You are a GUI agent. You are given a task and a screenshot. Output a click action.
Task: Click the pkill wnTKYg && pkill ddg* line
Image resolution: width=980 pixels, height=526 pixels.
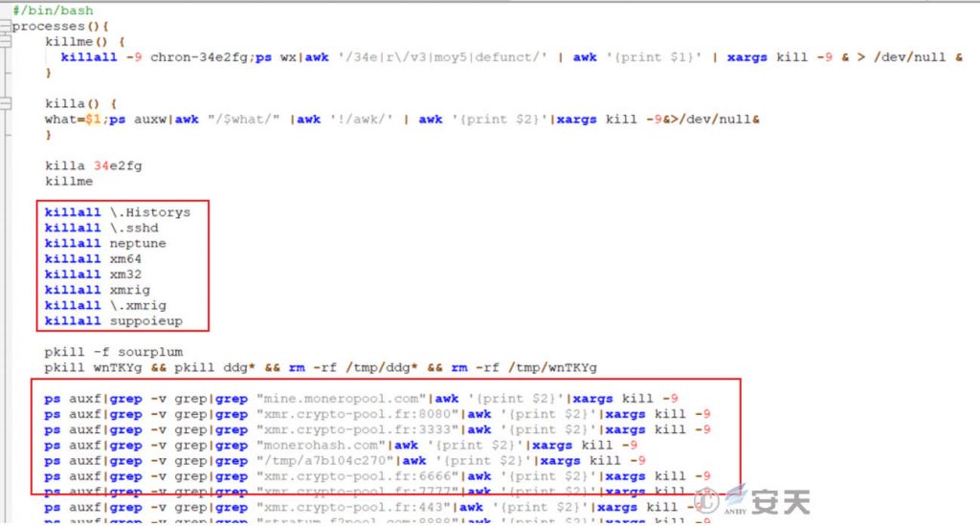pos(321,368)
